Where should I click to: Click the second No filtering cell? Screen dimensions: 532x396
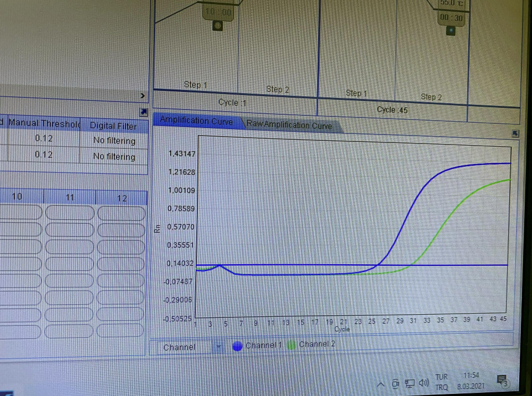pos(114,156)
